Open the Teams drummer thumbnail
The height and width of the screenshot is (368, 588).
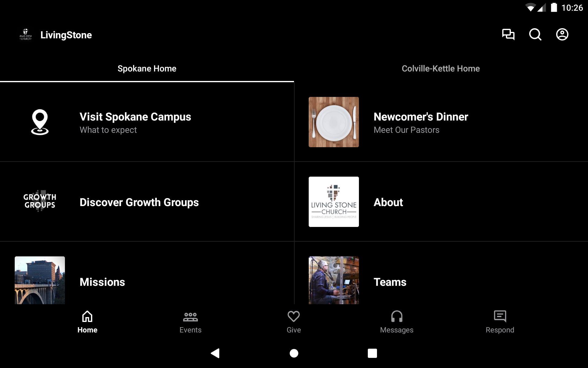(x=334, y=280)
